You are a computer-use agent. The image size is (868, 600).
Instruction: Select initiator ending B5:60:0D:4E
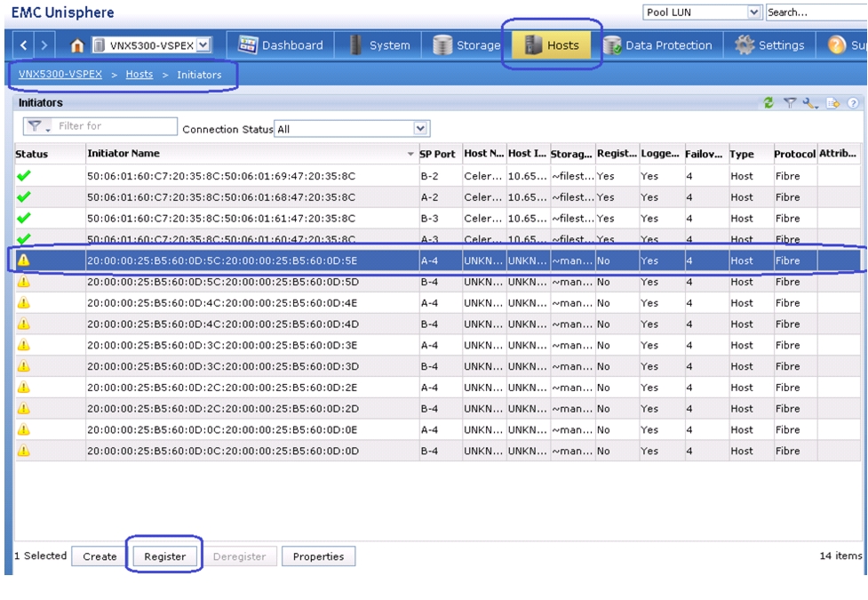coord(437,303)
